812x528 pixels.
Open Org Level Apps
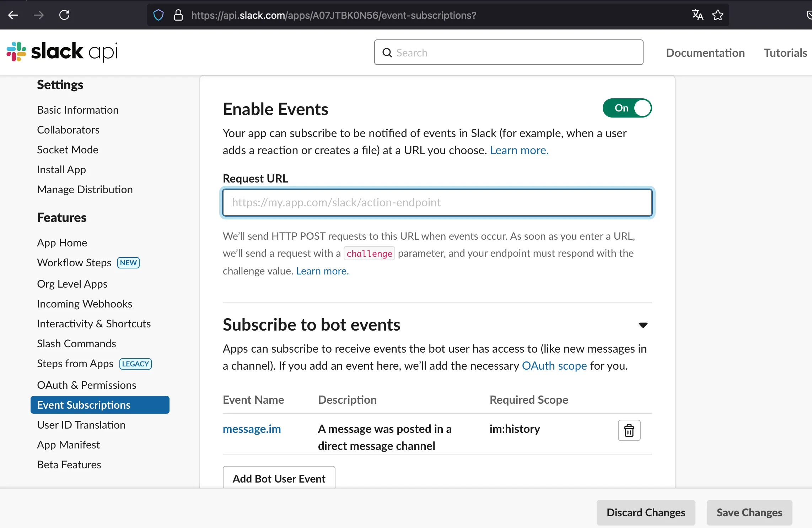coord(72,284)
